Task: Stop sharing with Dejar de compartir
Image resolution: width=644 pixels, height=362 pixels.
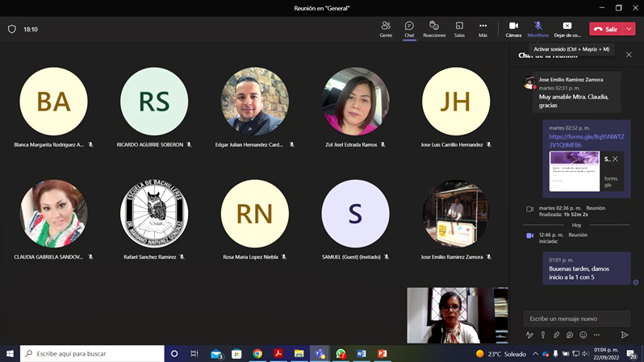Action: coord(567,29)
